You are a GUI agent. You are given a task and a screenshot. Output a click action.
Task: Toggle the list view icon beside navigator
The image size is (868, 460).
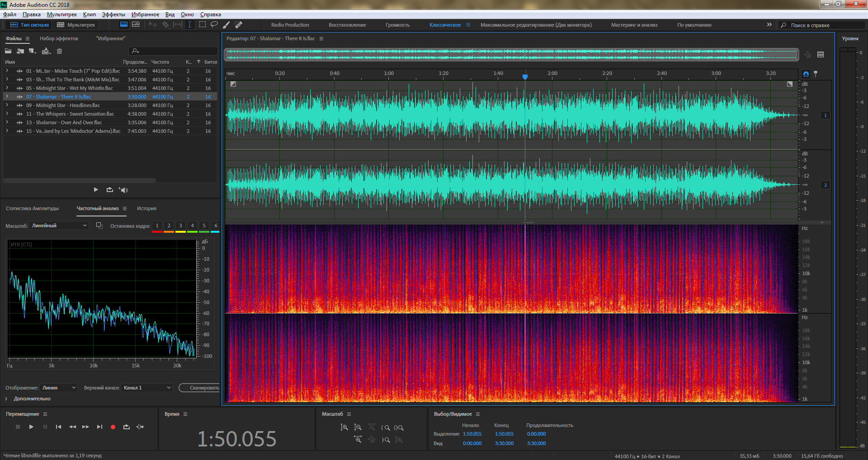tap(821, 55)
